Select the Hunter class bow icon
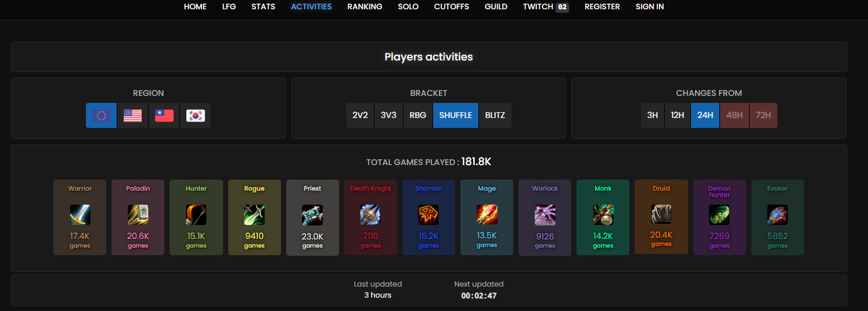The width and height of the screenshot is (868, 311). coord(196,215)
